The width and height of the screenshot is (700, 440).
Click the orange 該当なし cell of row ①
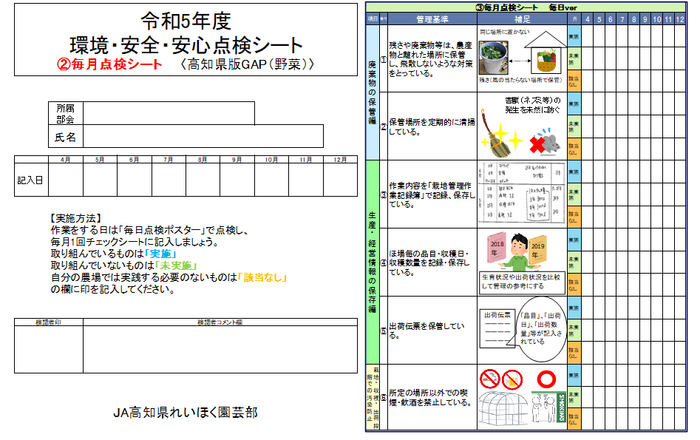[x=574, y=81]
